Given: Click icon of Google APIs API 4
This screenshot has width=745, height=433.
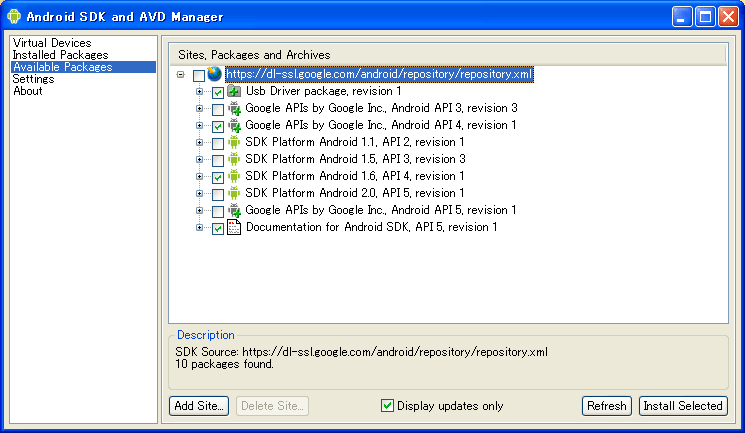Looking at the screenshot, I should [x=234, y=125].
